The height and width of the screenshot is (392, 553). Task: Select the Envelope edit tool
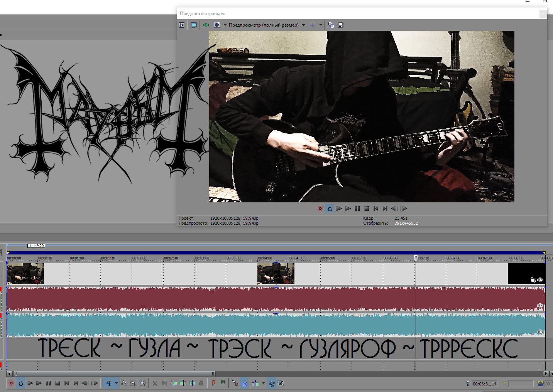coord(124,383)
